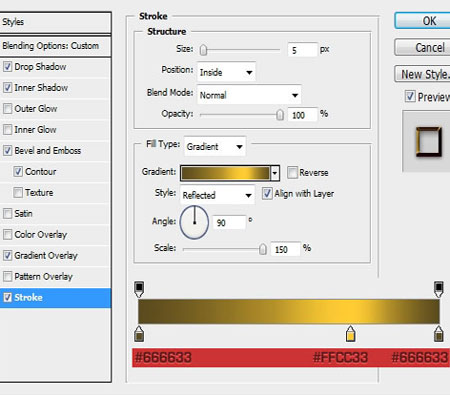
Task: Enable the Texture checkbox
Action: (x=18, y=193)
